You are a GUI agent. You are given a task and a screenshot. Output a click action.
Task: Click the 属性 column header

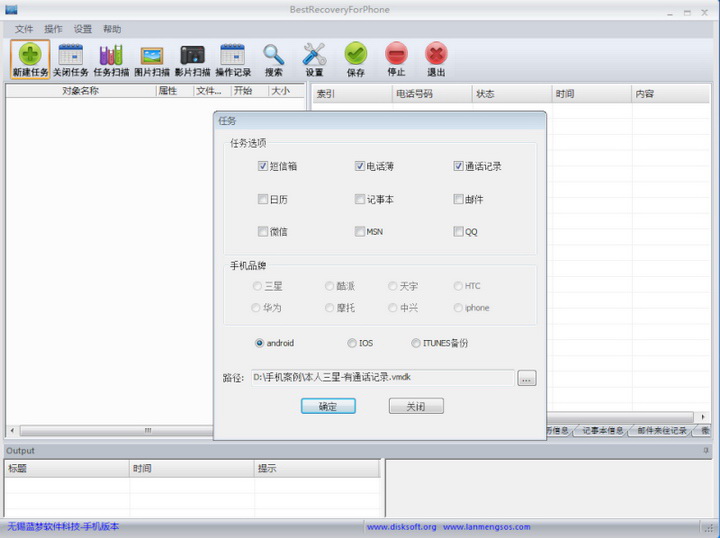[x=174, y=91]
